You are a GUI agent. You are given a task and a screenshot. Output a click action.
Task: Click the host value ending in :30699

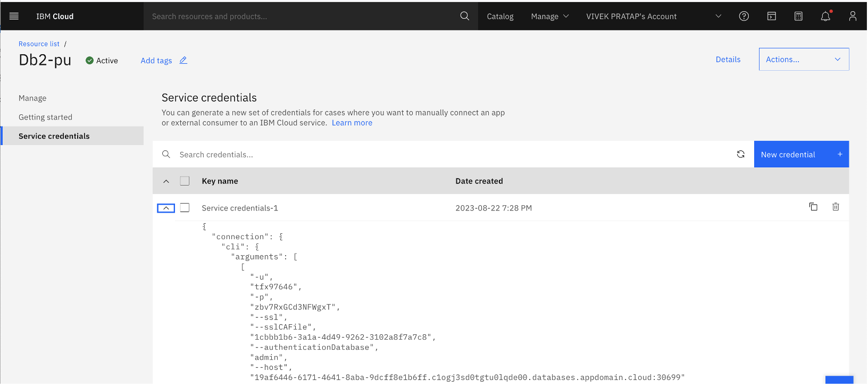468,377
